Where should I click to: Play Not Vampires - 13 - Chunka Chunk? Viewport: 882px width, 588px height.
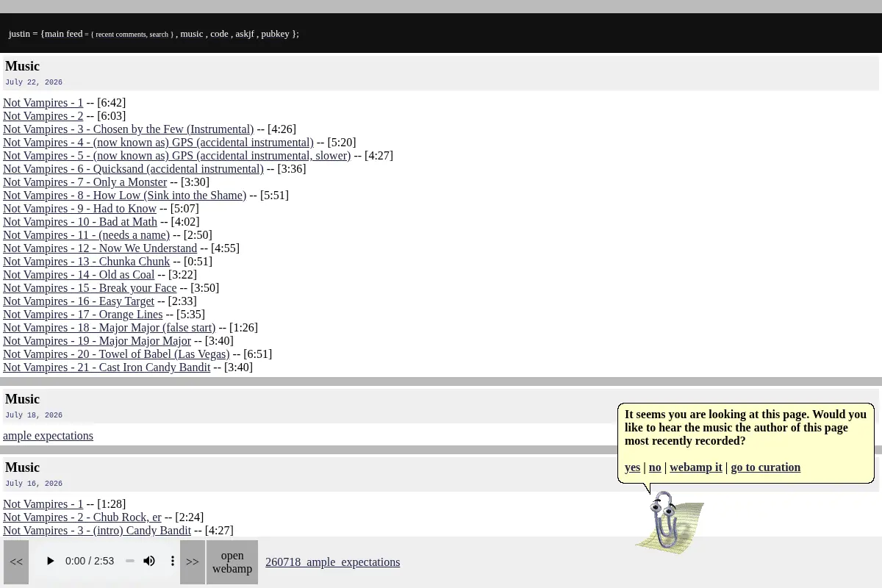coord(86,262)
